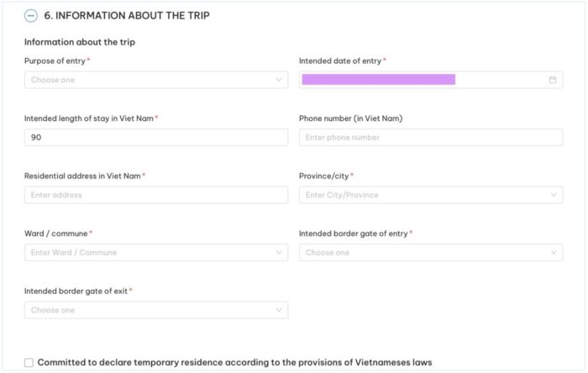Click the border gate of entry chevron
The height and width of the screenshot is (373, 588).
(554, 252)
